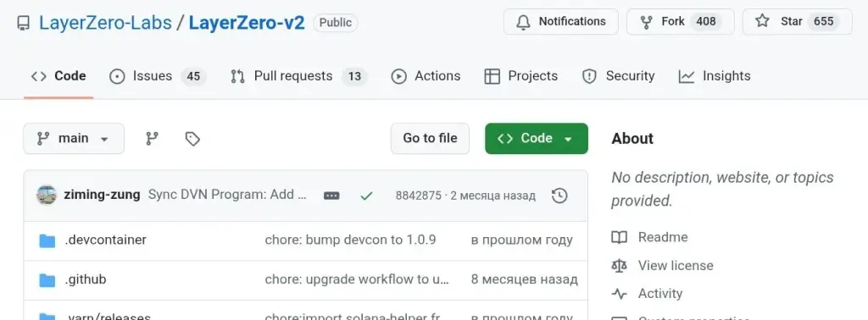View the 408 forks count

pyautogui.click(x=706, y=21)
